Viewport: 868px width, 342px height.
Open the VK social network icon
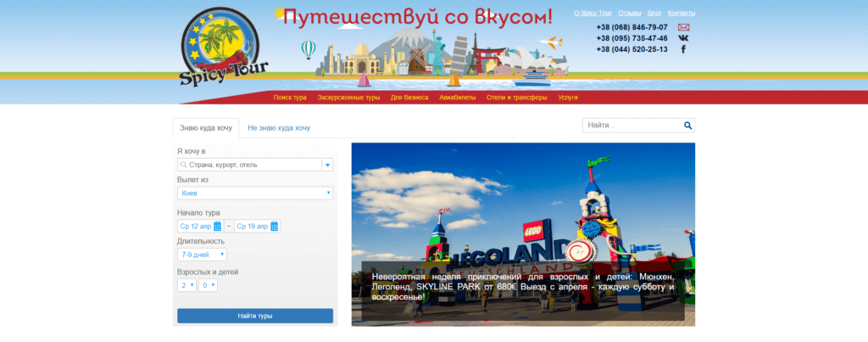tap(683, 38)
